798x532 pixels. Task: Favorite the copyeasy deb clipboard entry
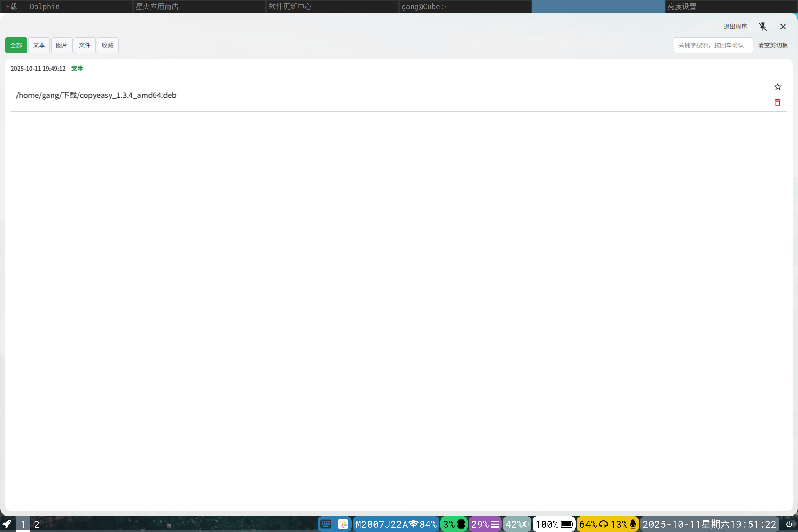click(777, 87)
